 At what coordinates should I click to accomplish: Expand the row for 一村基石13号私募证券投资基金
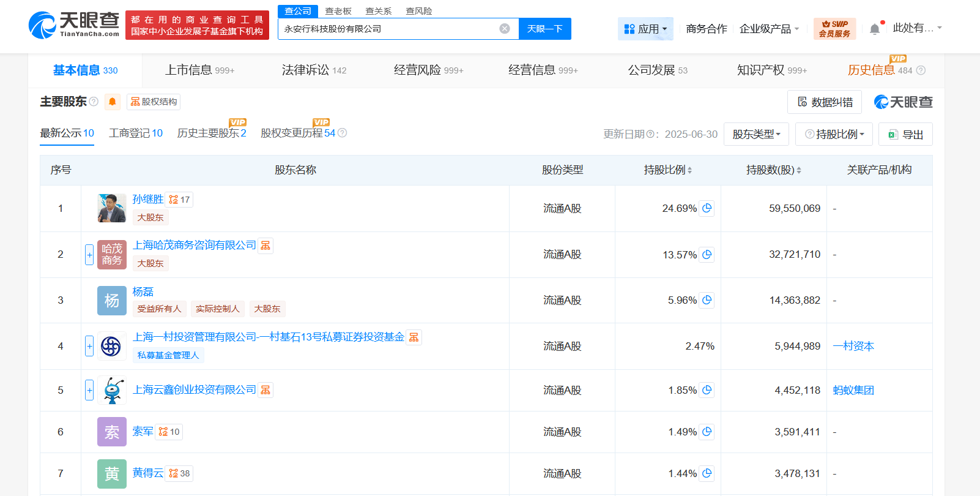coord(89,347)
